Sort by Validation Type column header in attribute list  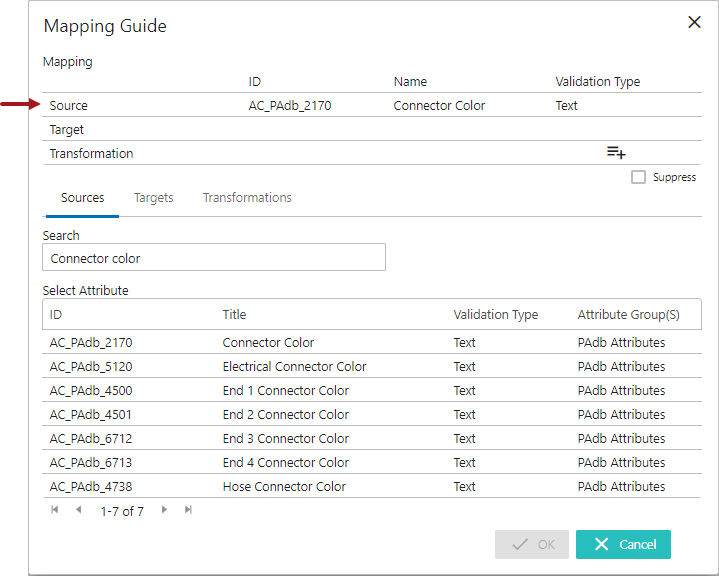click(x=495, y=315)
